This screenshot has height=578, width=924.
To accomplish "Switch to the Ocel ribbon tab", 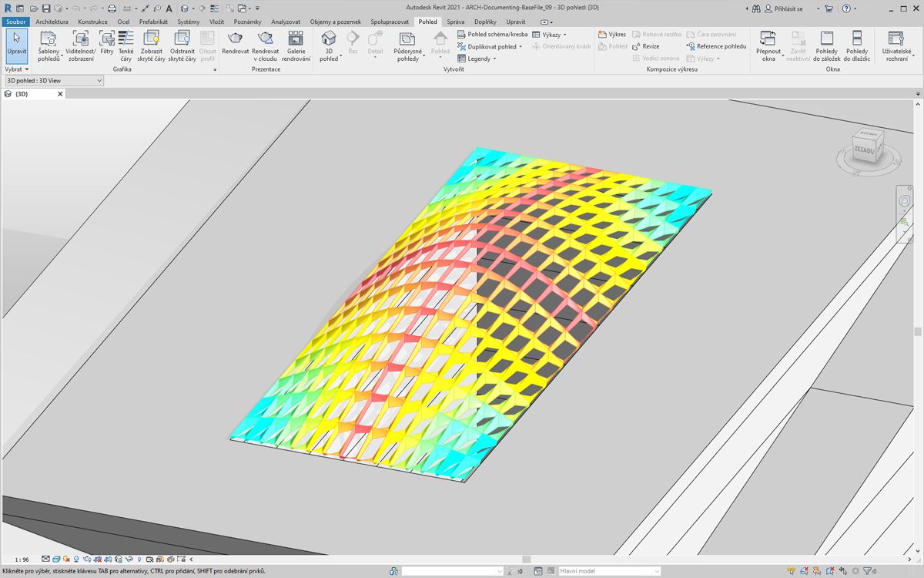I will [x=123, y=22].
